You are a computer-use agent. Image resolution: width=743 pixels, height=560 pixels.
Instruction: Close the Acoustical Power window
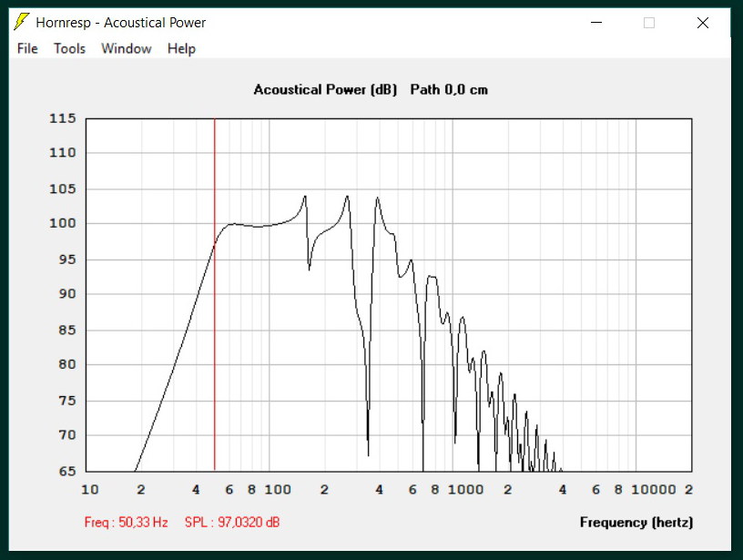tap(703, 22)
